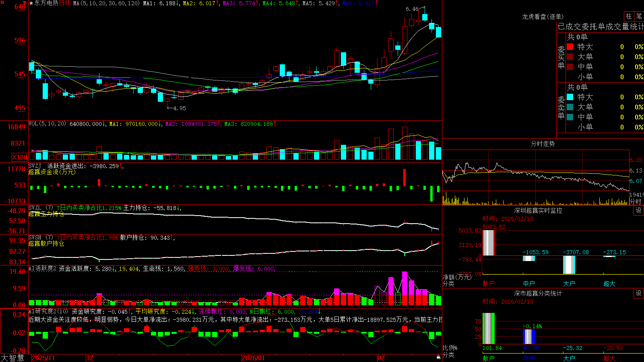Click the -273.15 超大 value
The width and height of the screenshot is (644, 362).
(614, 252)
